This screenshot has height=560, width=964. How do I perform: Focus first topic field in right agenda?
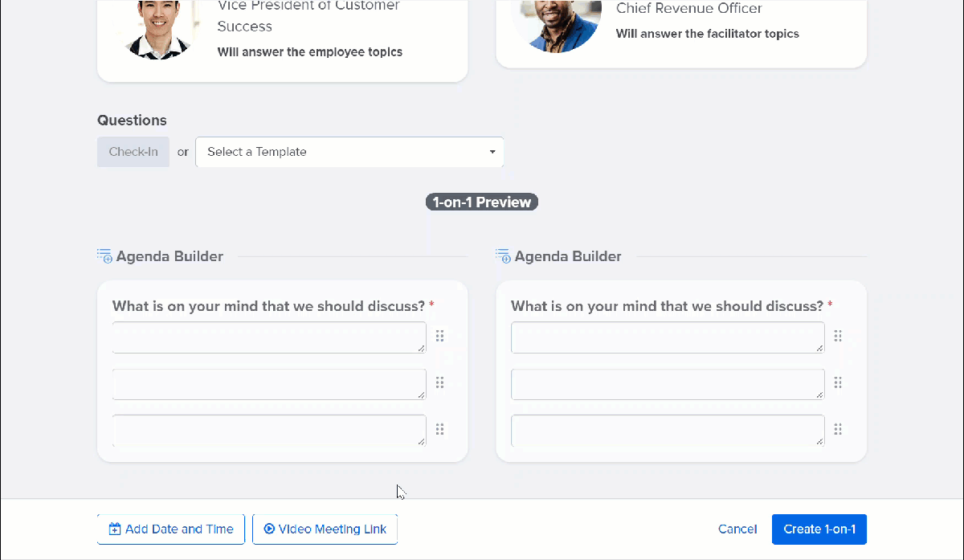(x=668, y=337)
